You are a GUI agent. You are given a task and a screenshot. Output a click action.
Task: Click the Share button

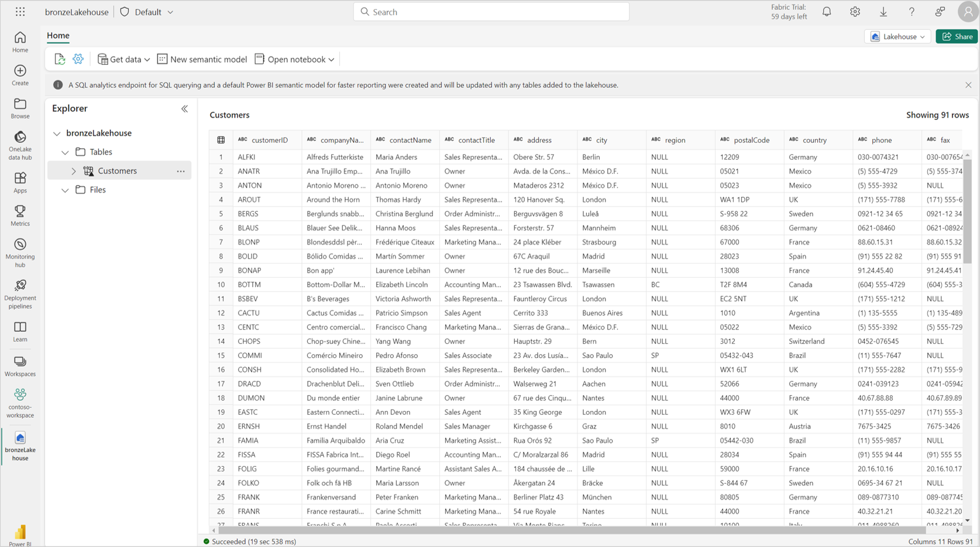pos(957,36)
